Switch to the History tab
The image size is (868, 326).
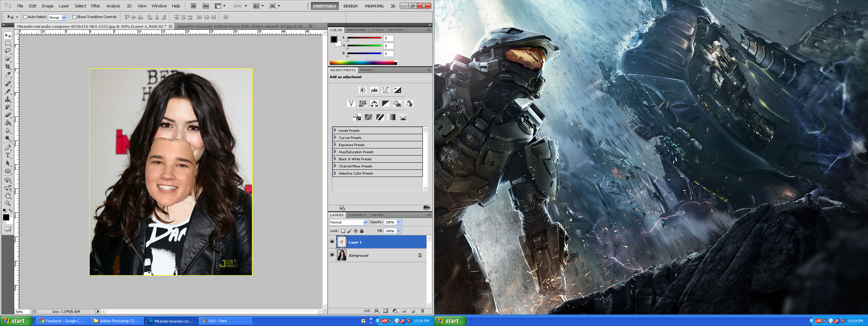396,30
